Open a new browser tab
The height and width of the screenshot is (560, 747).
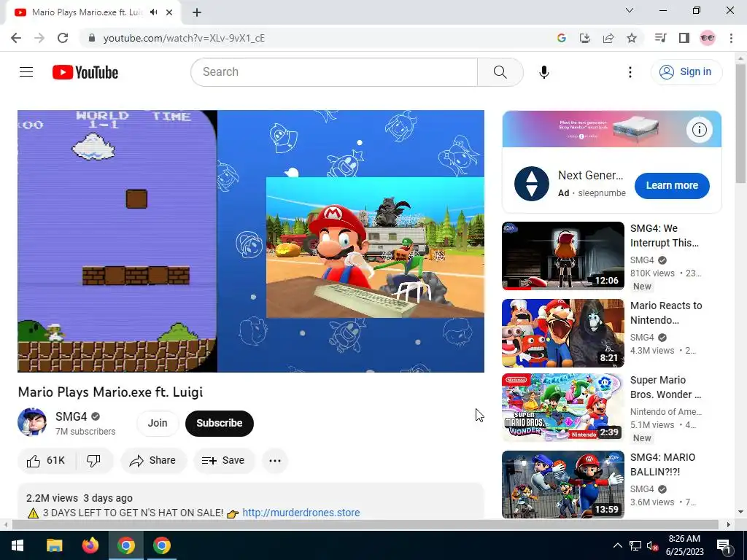click(197, 12)
